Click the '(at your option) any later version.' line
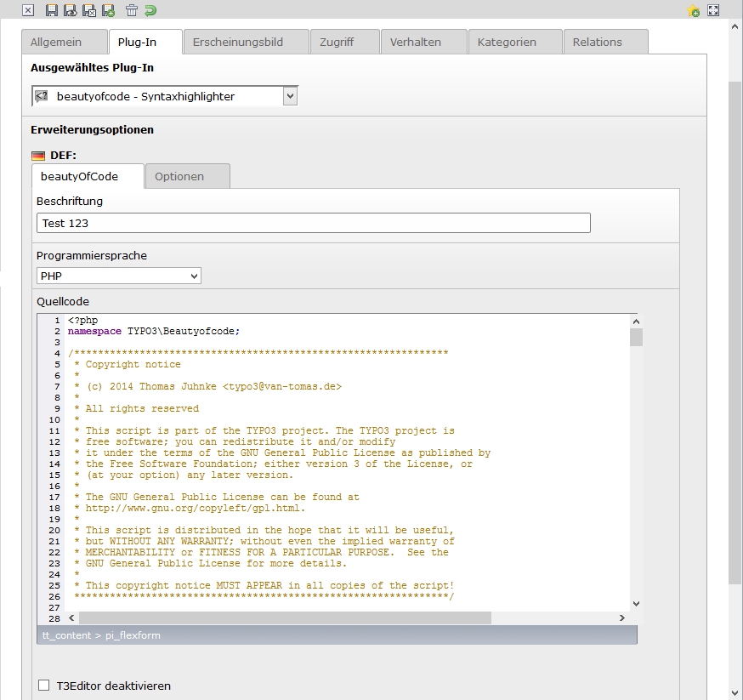The image size is (743, 700). click(184, 475)
